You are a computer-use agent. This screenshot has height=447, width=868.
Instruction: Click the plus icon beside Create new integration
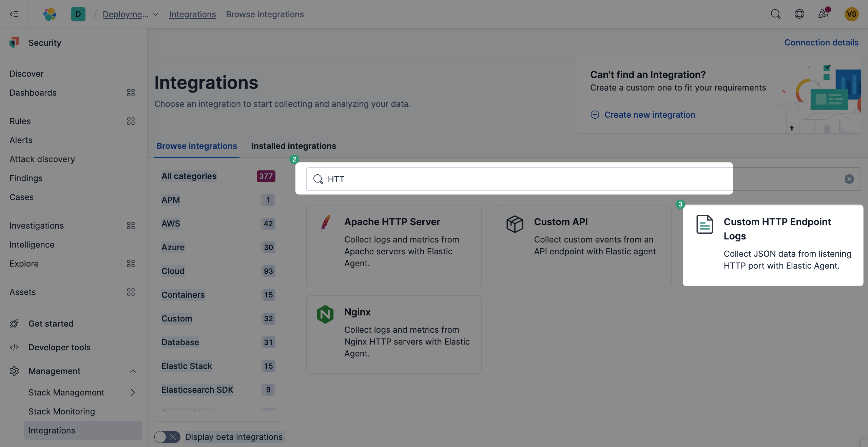[x=595, y=115]
